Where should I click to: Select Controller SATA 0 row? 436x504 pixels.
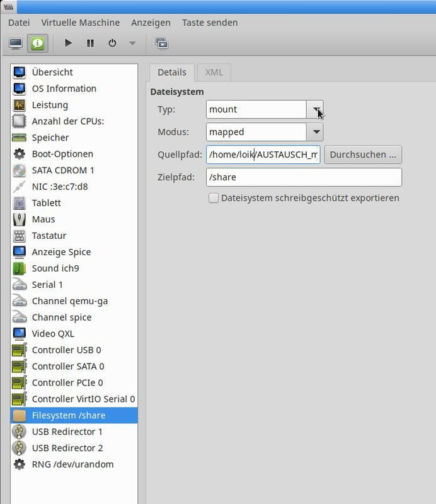(x=74, y=367)
